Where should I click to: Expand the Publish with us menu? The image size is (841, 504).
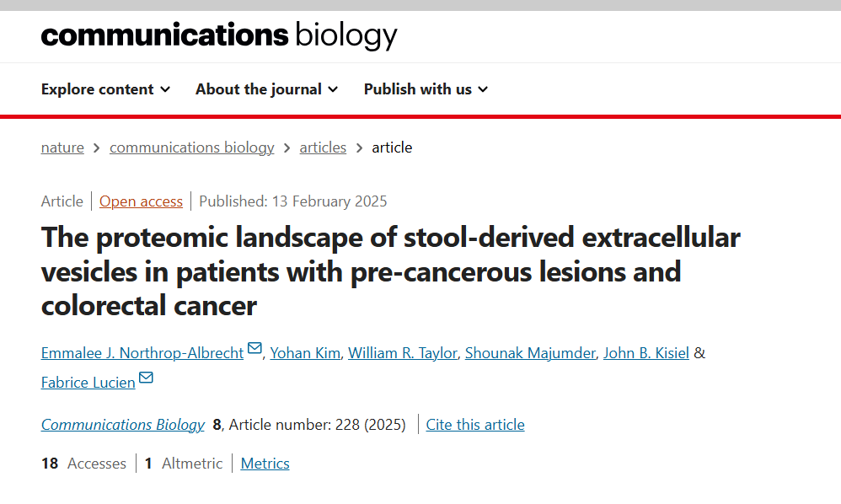pos(426,89)
